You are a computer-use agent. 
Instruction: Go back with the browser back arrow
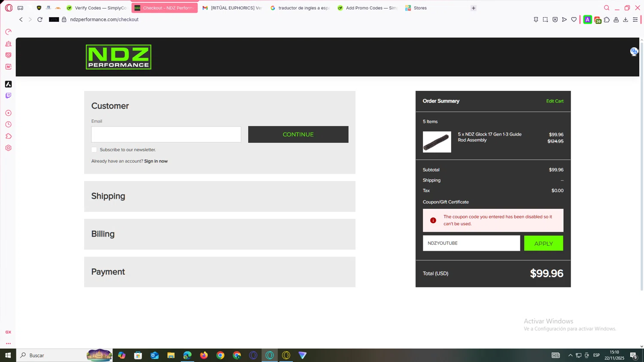coord(21,19)
